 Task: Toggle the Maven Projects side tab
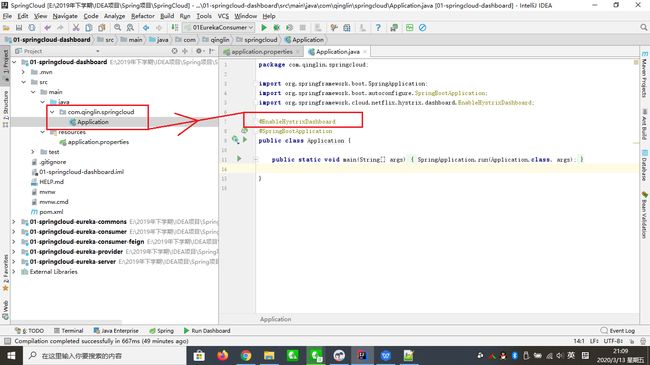pos(645,75)
